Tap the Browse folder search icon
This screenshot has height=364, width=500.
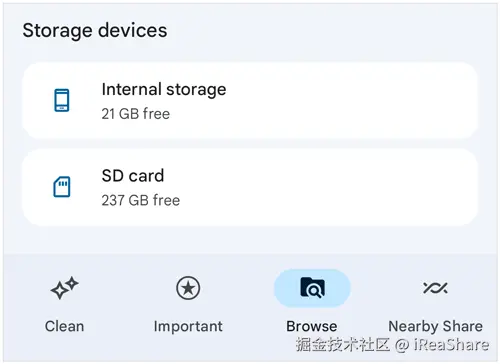click(312, 288)
